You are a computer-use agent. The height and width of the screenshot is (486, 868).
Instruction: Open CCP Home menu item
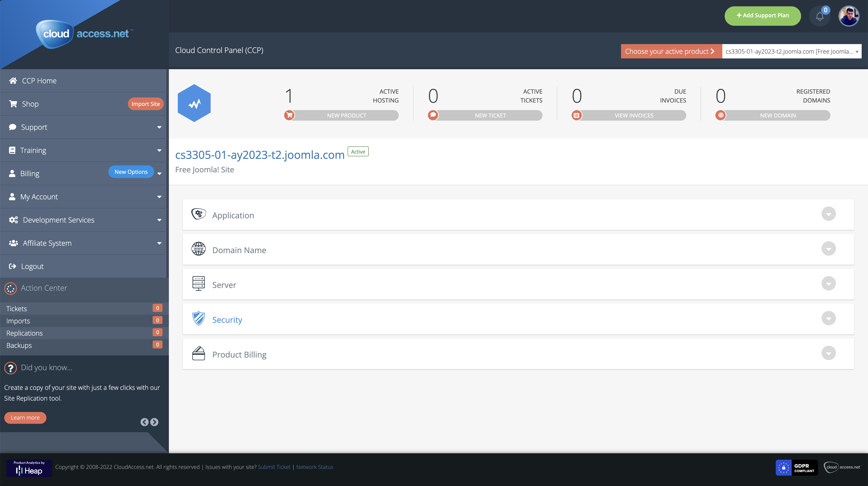83,81
